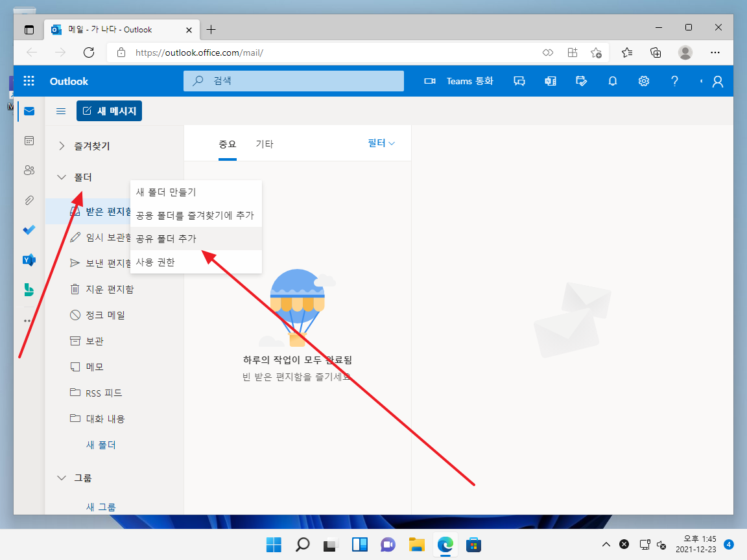Choose 공용 폴더를 즐겨찾기에 추가 menu entry
Image resolution: width=747 pixels, height=560 pixels.
pos(196,215)
